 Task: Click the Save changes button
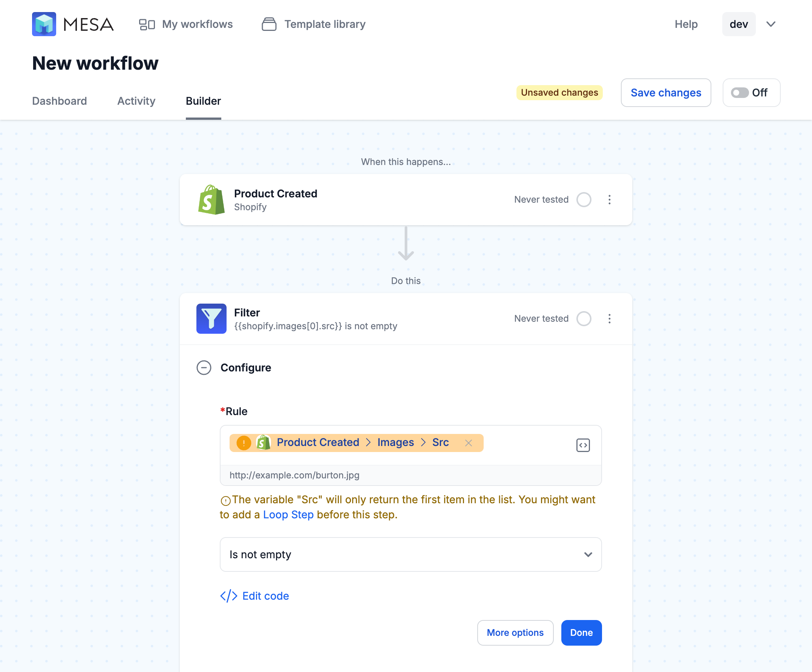coord(666,92)
